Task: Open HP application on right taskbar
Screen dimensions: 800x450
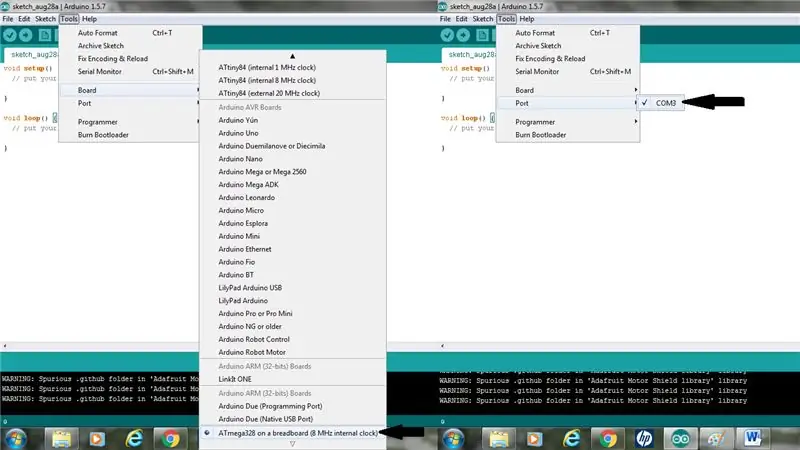Action: (x=644, y=439)
